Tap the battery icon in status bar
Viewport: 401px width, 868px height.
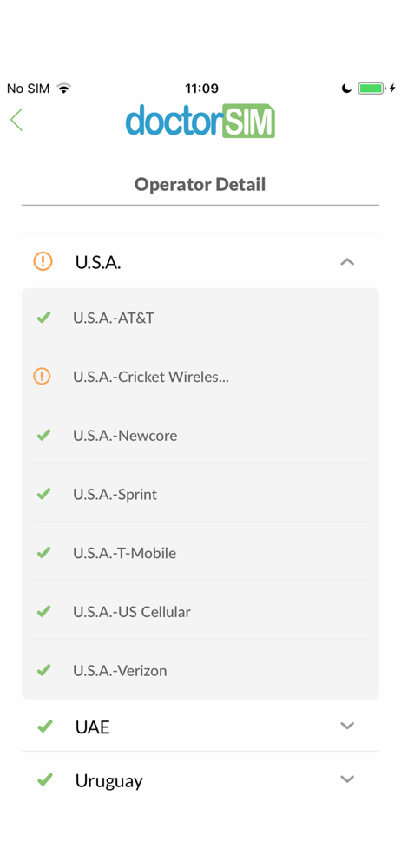click(371, 88)
